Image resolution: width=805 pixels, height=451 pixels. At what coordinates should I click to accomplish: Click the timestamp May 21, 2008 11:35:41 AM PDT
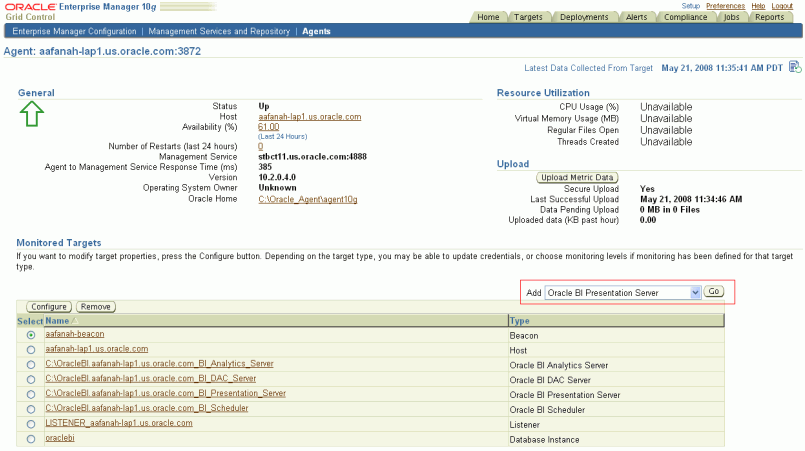pyautogui.click(x=722, y=68)
